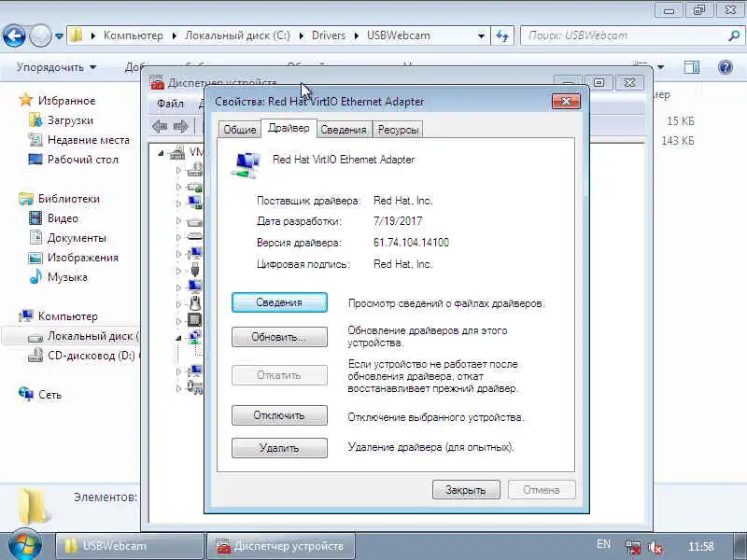Open Файл menu in Device Manager

point(170,103)
